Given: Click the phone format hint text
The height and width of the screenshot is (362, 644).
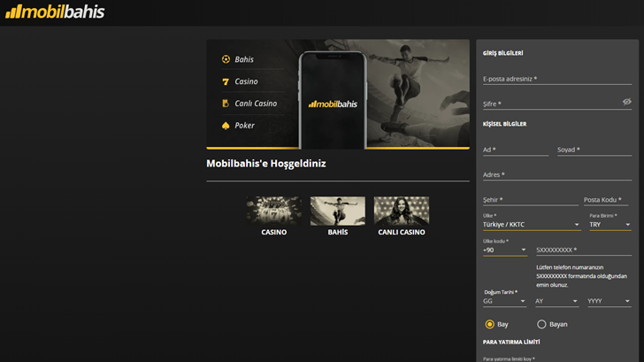Looking at the screenshot, I should 581,276.
